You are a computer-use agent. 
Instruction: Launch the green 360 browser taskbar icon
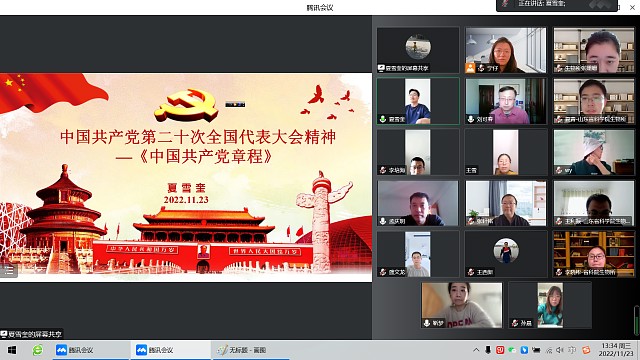(38, 350)
